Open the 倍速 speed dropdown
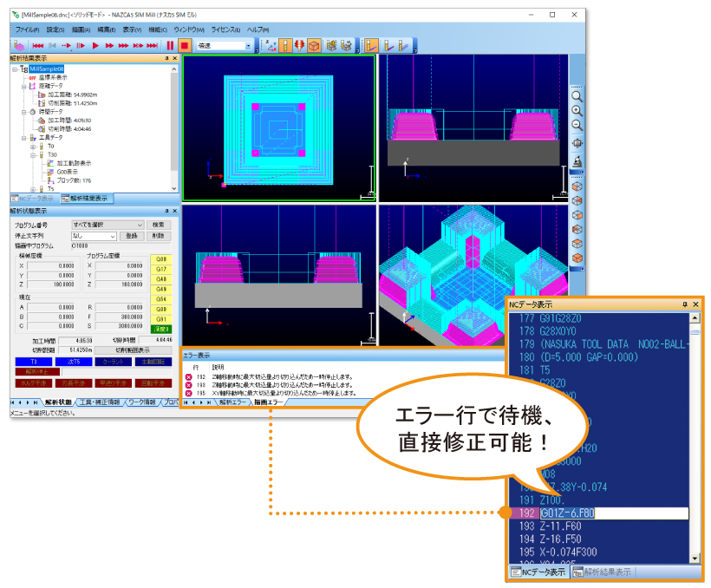Screen dimensions: 711x588 click(x=248, y=46)
